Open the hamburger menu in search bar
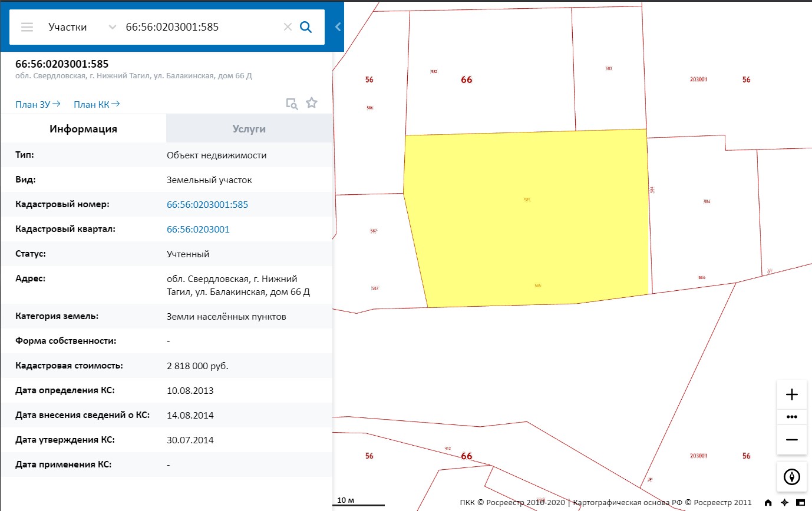The width and height of the screenshot is (812, 511). (27, 27)
